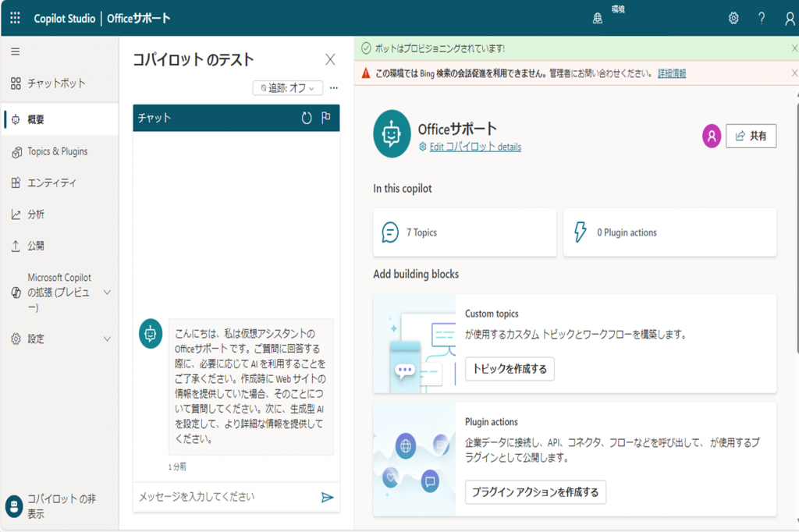Expand the 設定 section chevron

[x=107, y=339]
